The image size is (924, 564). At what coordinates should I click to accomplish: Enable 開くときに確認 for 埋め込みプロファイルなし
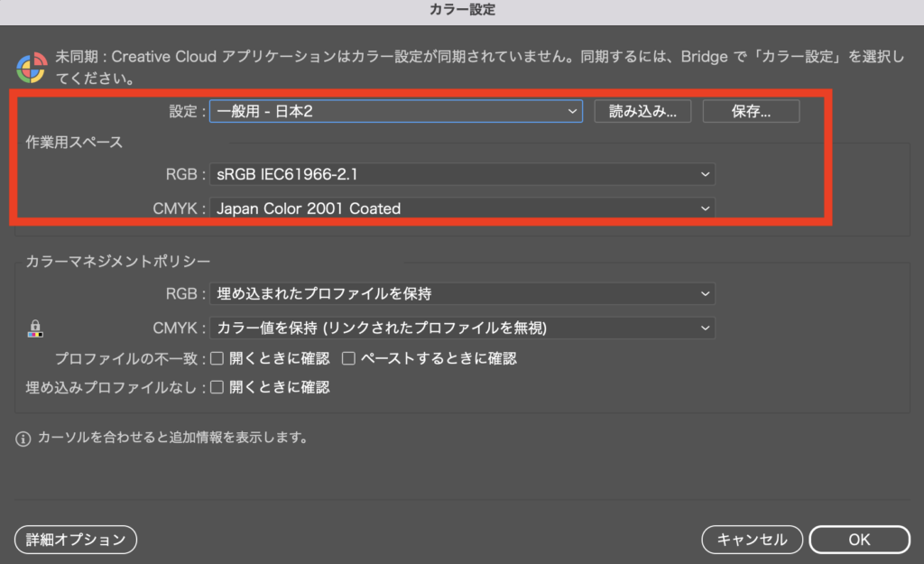(217, 387)
